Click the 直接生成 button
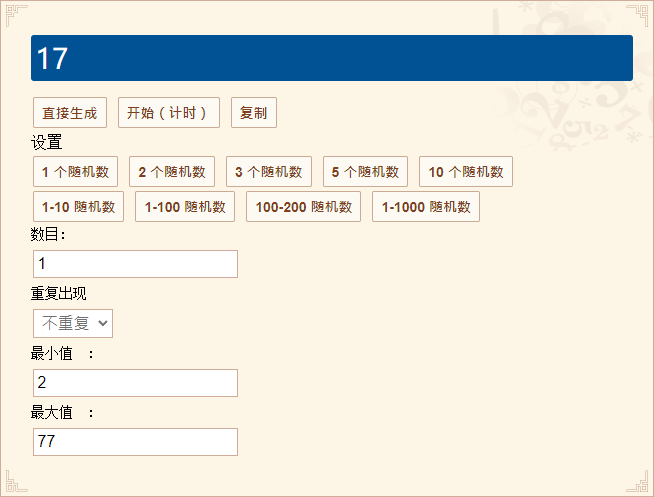The height and width of the screenshot is (497, 654). [70, 113]
